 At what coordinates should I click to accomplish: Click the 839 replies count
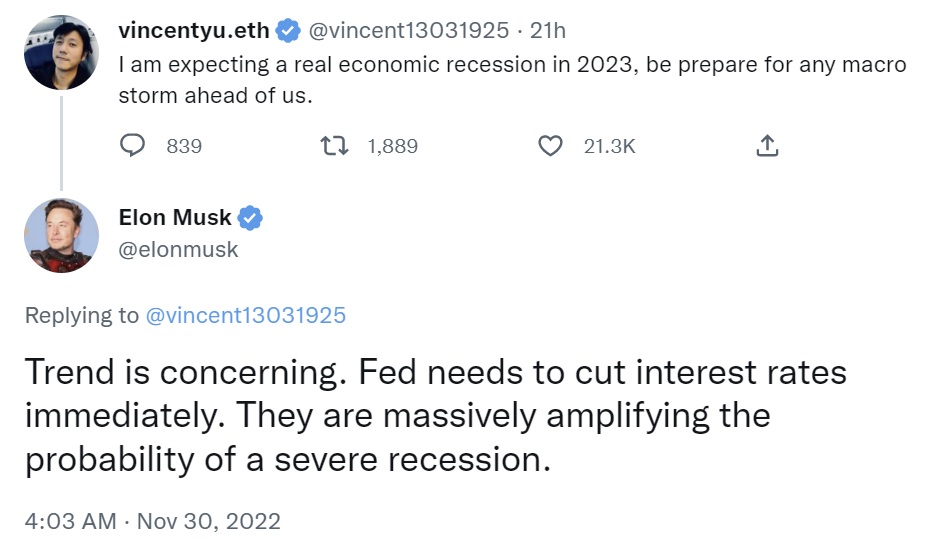click(184, 146)
